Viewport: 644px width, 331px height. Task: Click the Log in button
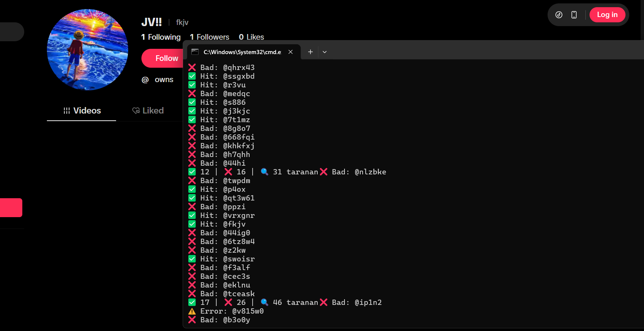coord(607,15)
